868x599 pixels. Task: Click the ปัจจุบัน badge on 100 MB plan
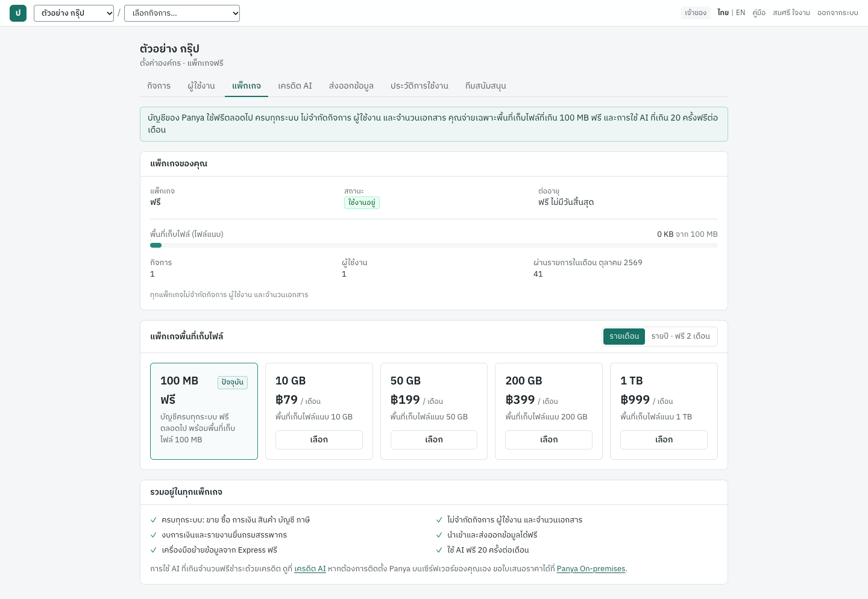[x=233, y=382]
